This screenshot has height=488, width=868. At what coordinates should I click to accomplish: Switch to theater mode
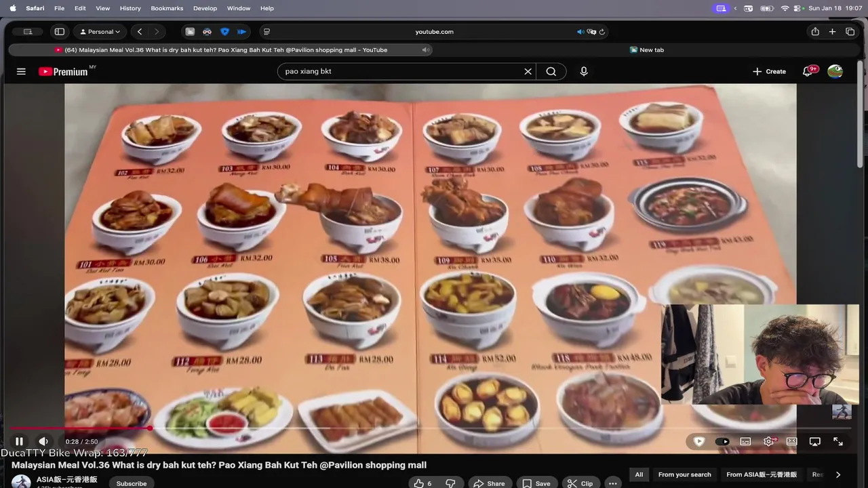(791, 441)
